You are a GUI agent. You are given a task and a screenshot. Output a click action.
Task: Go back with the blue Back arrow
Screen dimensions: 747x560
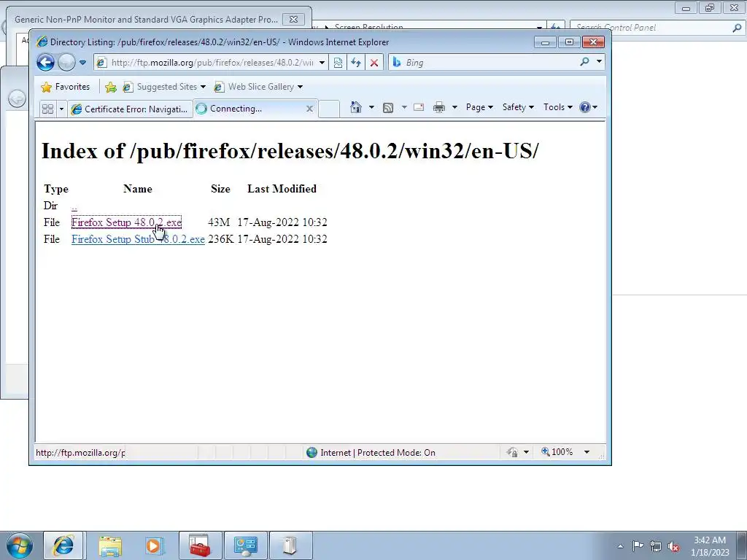pos(46,63)
